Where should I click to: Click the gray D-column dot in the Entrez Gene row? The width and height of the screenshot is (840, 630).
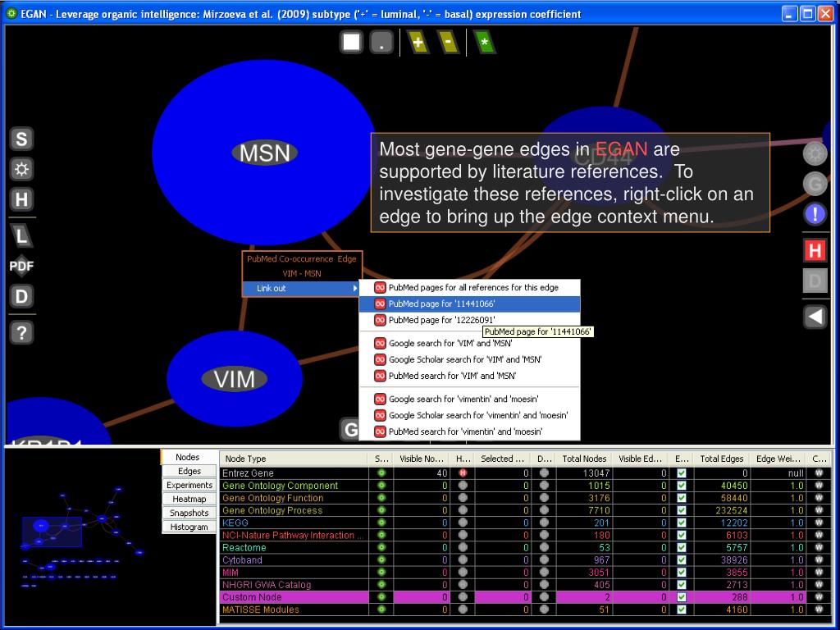545,473
